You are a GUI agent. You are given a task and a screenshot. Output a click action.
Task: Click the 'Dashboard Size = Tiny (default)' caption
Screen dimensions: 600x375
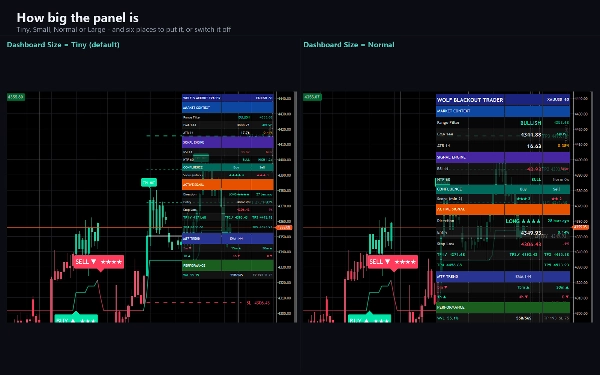(x=63, y=45)
